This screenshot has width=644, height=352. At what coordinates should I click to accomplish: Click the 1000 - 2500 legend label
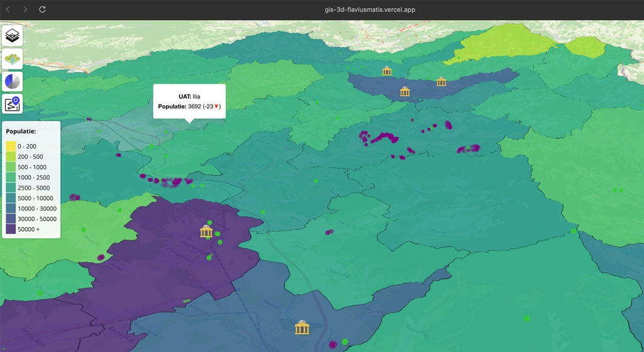coord(30,178)
